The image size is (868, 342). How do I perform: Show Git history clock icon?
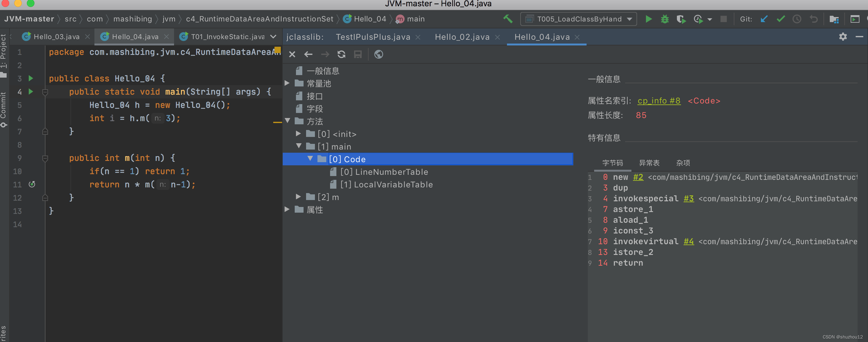[x=797, y=19]
